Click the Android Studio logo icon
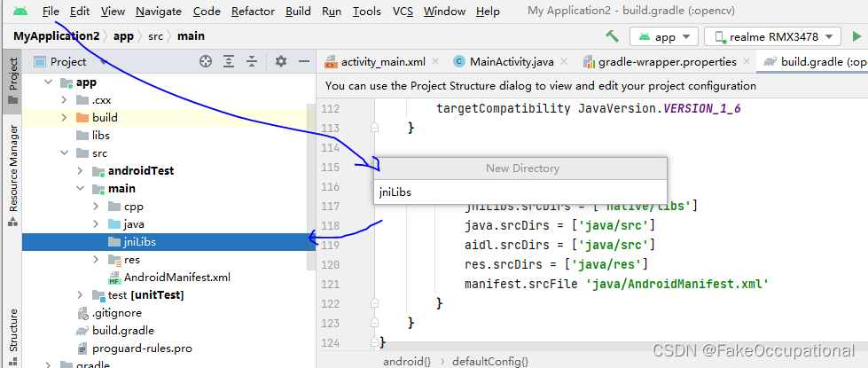Image resolution: width=868 pixels, height=368 pixels. point(20,11)
